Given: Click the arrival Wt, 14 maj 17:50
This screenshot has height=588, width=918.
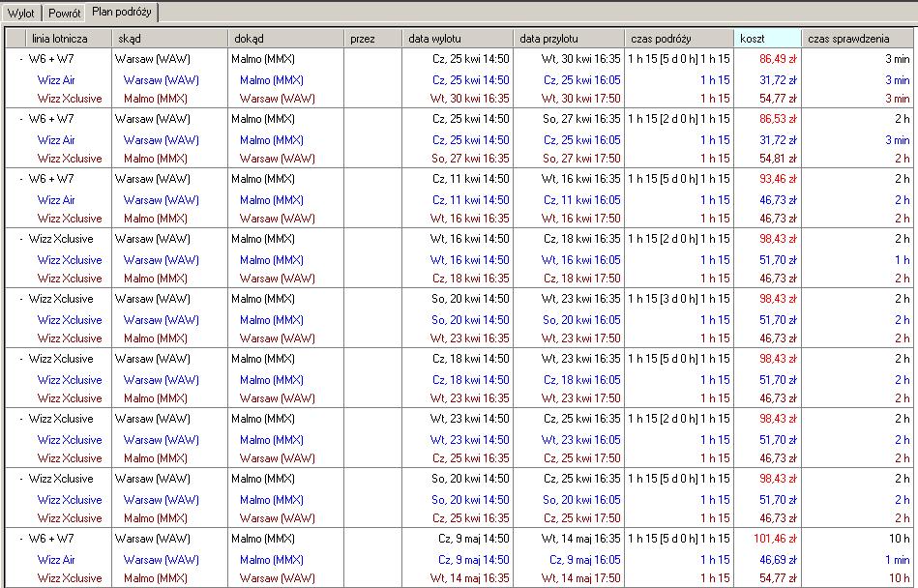Looking at the screenshot, I should 580,578.
